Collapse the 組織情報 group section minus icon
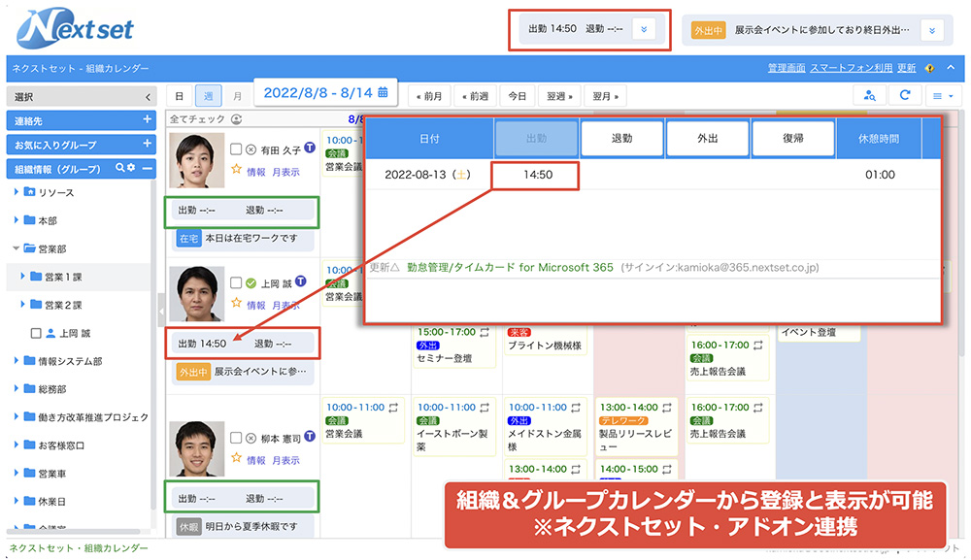The image size is (971, 560). (148, 168)
